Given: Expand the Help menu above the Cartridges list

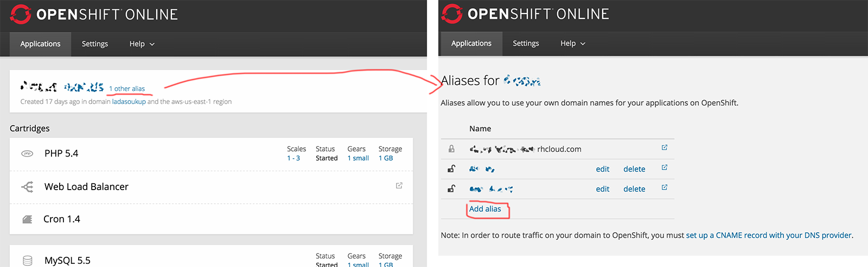Looking at the screenshot, I should 142,44.
